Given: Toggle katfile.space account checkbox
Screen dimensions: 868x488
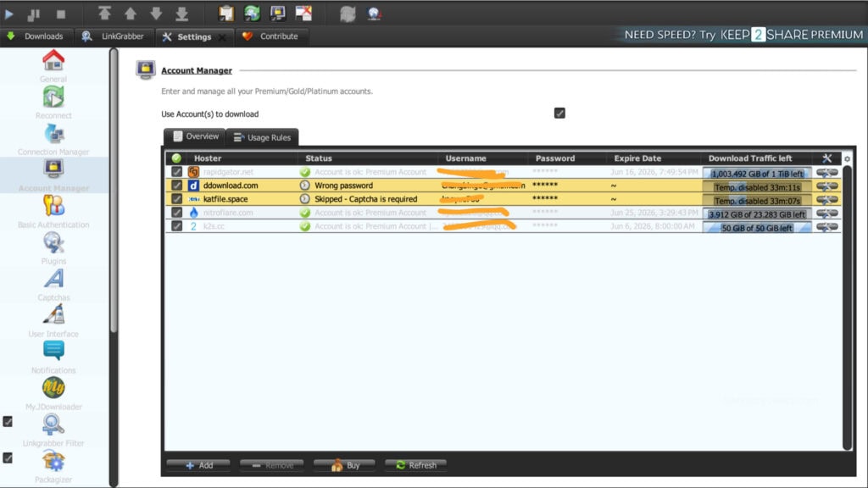Looking at the screenshot, I should (176, 198).
